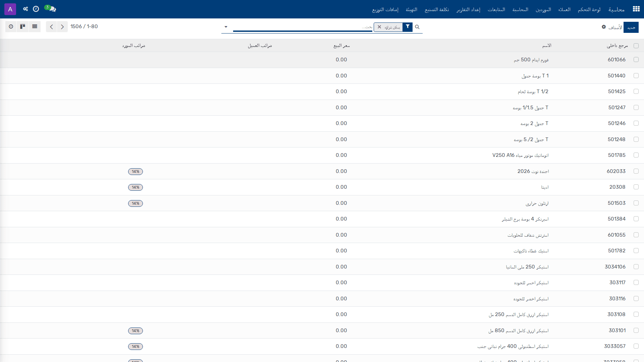Expand the search options dropdown arrow
This screenshot has width=644, height=362.
pyautogui.click(x=226, y=27)
